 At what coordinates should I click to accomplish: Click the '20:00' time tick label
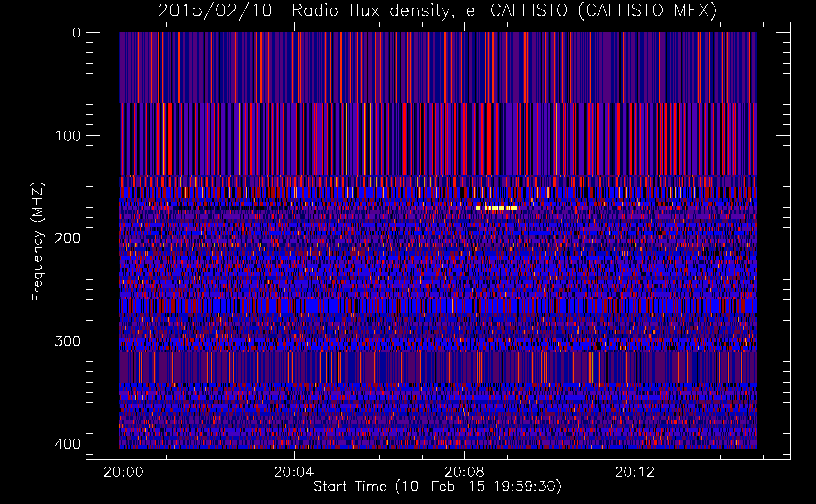[124, 472]
